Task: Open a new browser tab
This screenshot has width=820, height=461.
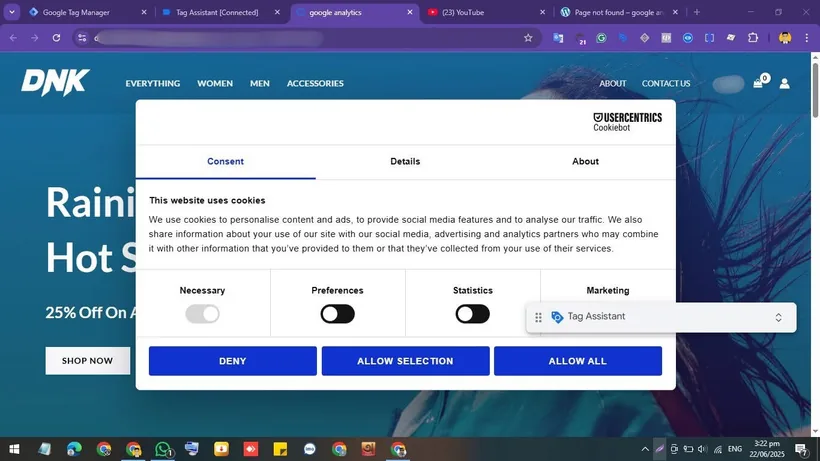Action: click(x=697, y=12)
